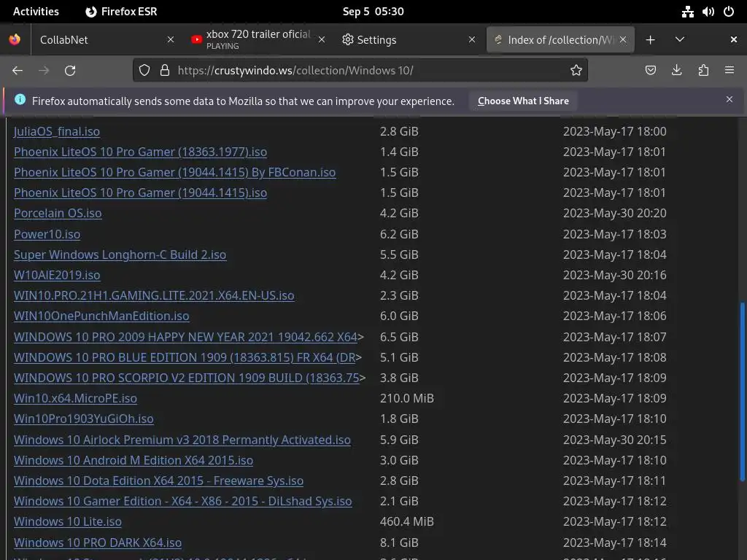
Task: Open the Extensions menu
Action: click(x=703, y=71)
